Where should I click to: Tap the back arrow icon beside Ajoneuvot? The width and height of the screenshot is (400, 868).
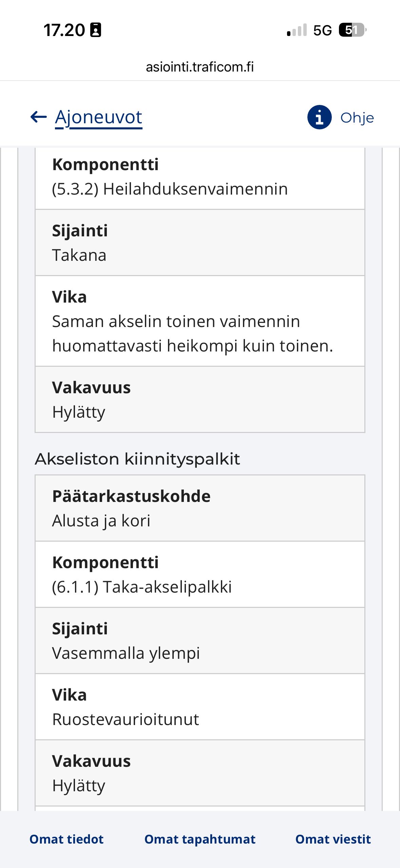click(x=38, y=117)
